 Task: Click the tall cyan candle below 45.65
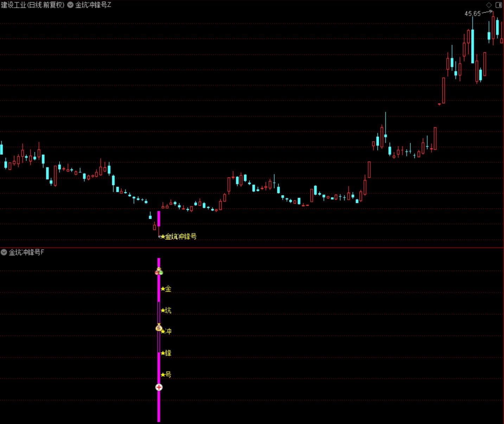pos(472,46)
